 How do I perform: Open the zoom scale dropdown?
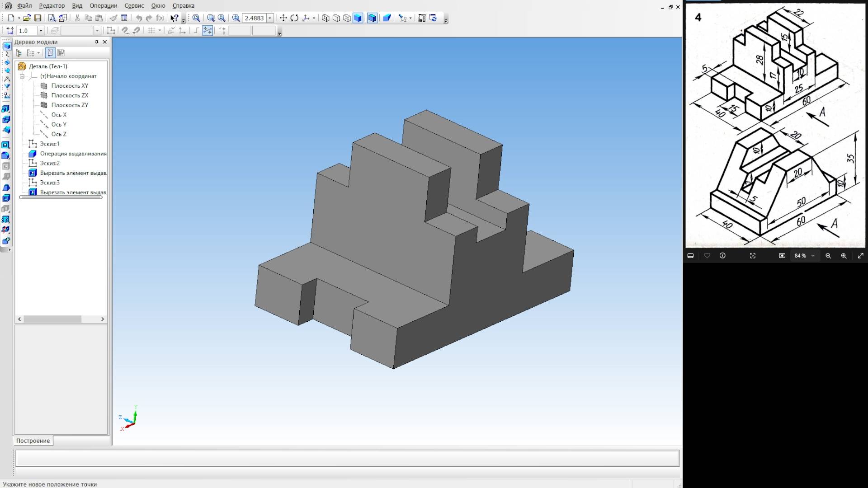click(270, 18)
